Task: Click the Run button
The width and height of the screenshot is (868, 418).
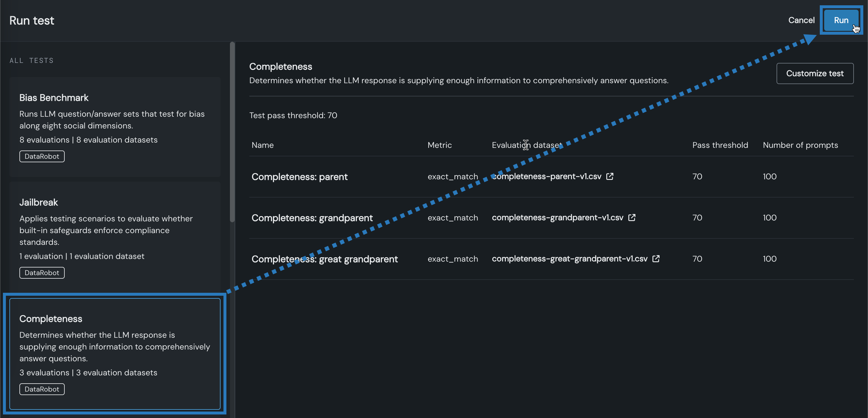Action: pyautogui.click(x=840, y=21)
